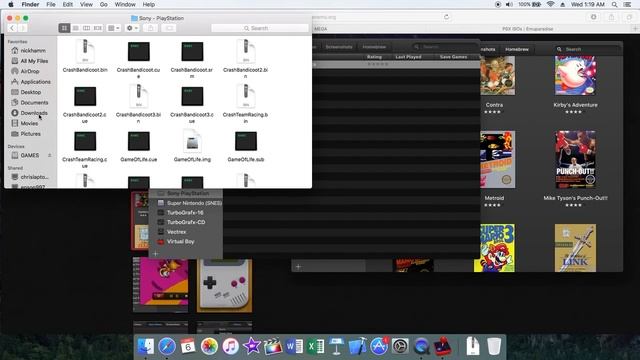Select Mike Tyson's Punch-Out!! cover

tap(575, 160)
